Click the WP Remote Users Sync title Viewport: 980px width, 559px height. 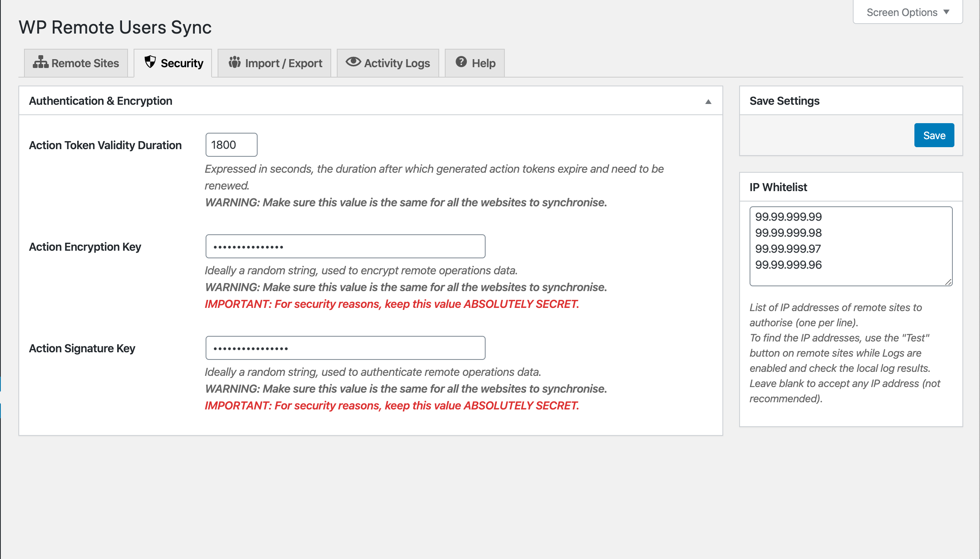(x=115, y=28)
